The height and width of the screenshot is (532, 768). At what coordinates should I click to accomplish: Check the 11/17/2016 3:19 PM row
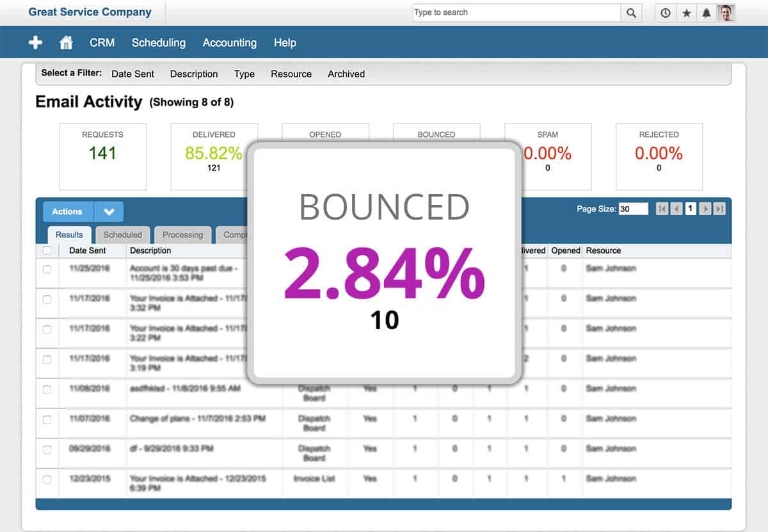coord(47,360)
